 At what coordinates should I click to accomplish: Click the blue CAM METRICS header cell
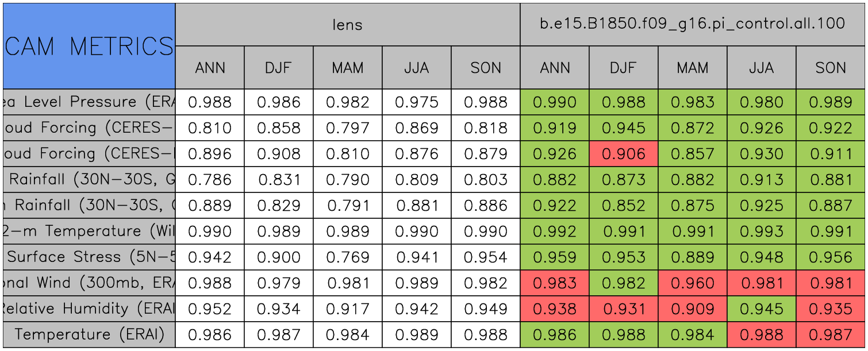89,46
